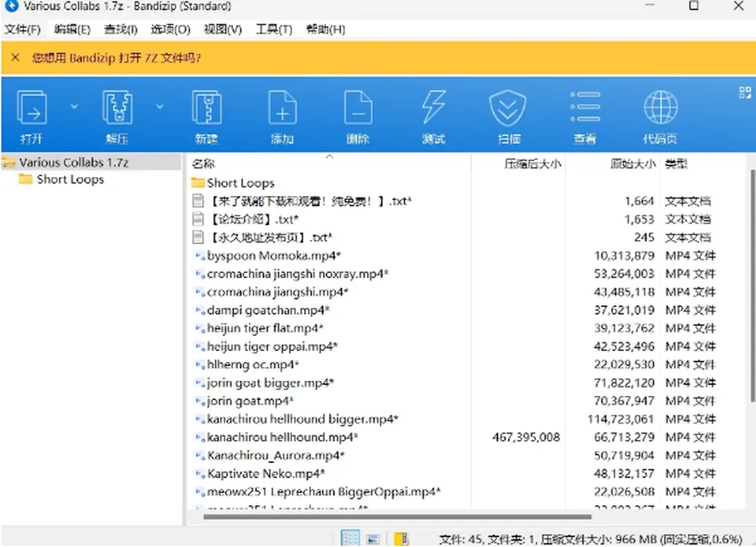Select the 【永久地址发布页】.txt file
Image resolution: width=756 pixels, height=547 pixels.
coord(261,238)
